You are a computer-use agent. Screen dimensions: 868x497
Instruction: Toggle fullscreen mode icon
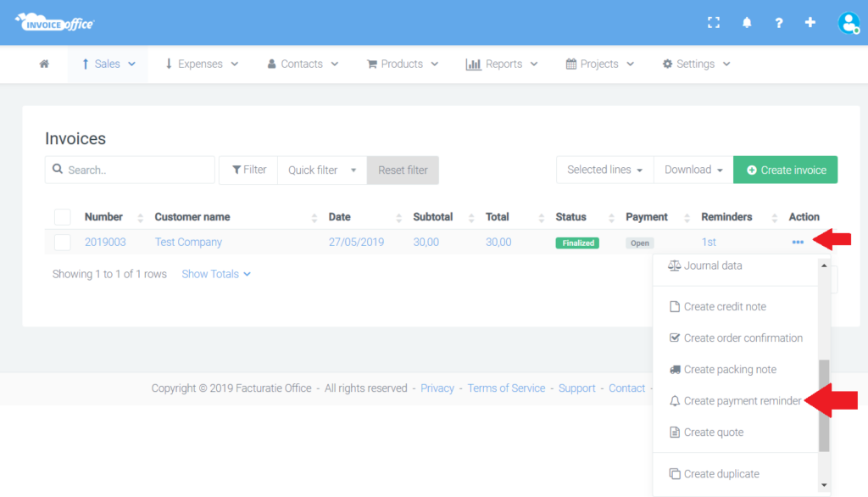(x=714, y=22)
